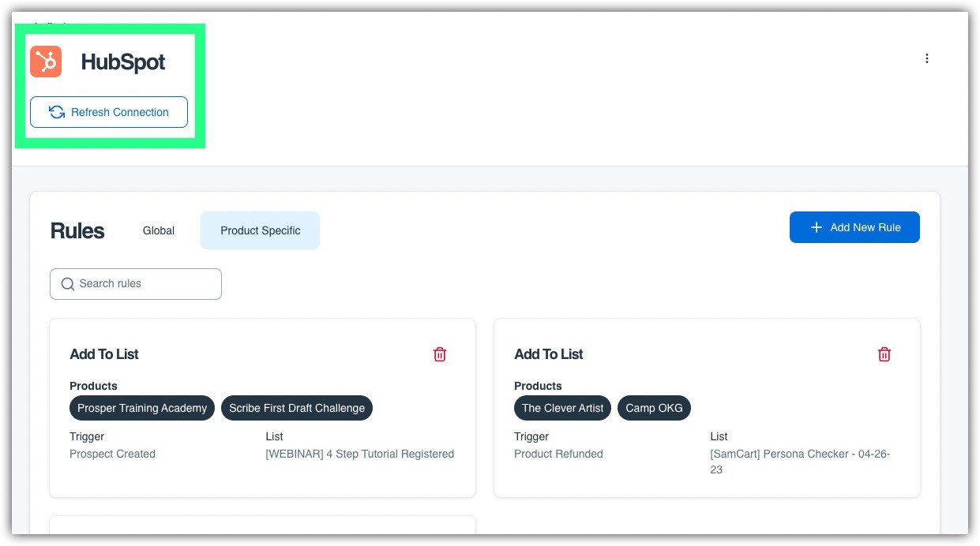
Task: Click the [WEBINAR] 4 Step Tutorial Registered list
Action: (x=360, y=454)
